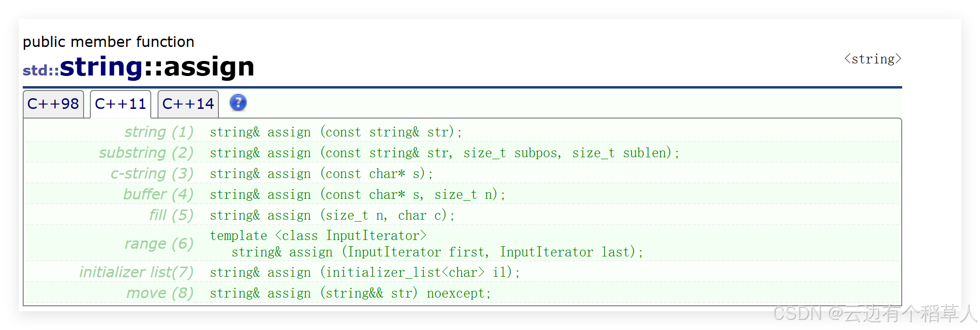Click the <string> header link
The image size is (980, 330).
(x=873, y=59)
